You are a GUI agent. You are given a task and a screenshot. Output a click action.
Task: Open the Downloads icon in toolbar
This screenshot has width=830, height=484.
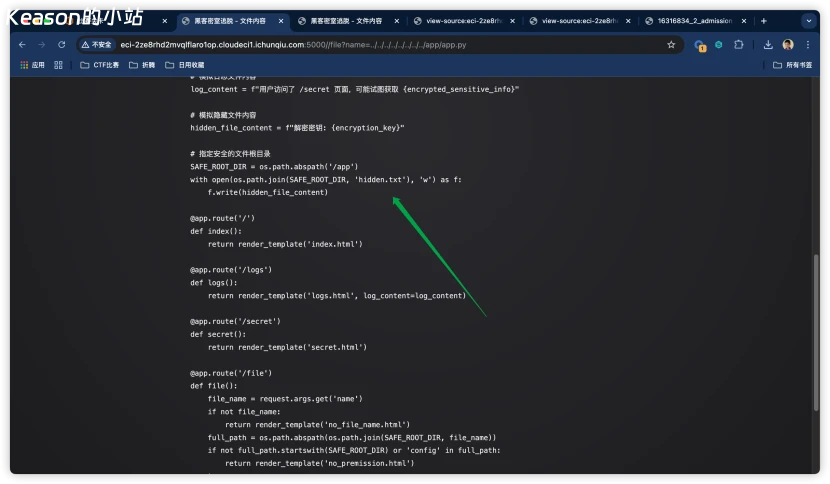coord(768,45)
